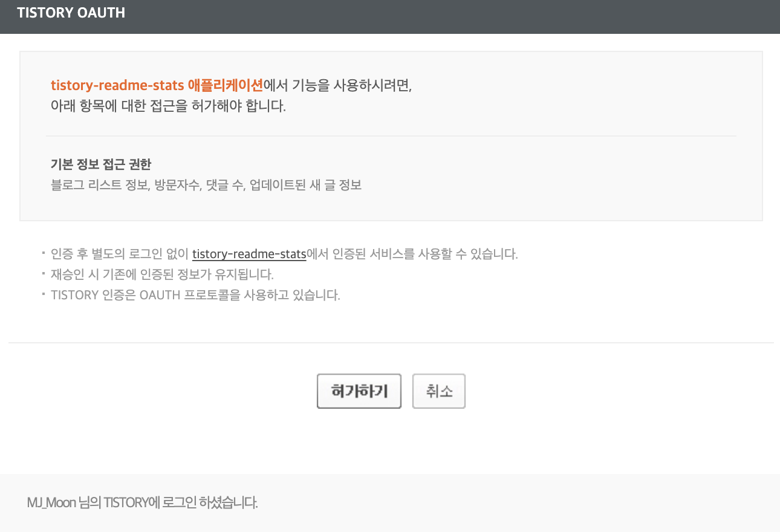780x532 pixels.
Task: Click the TISTORY 인증은 OAUTH 프로토콜 note
Action: [x=195, y=296]
